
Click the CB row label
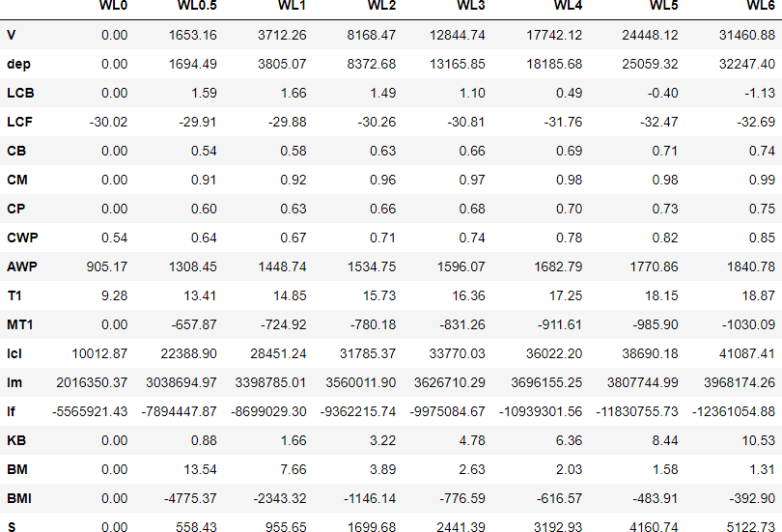16,151
